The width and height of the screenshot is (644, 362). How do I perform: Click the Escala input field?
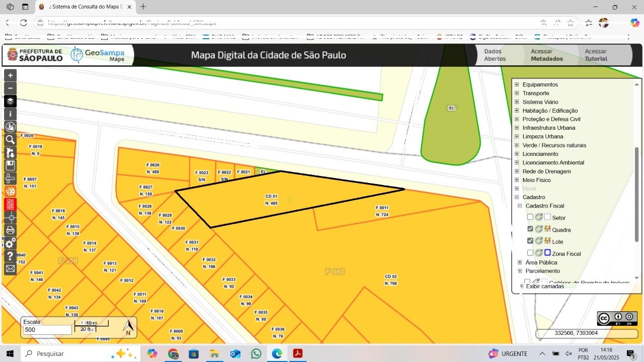pyautogui.click(x=47, y=330)
